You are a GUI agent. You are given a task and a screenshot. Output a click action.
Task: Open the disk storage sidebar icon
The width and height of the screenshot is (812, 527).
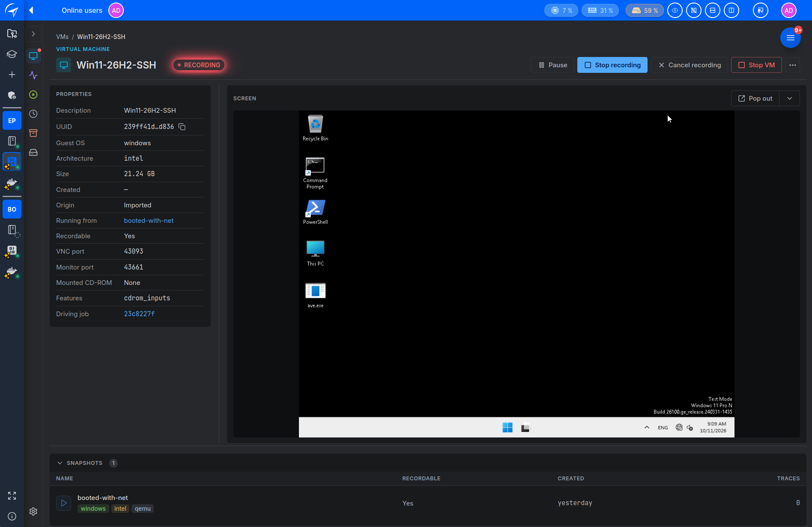coord(33,153)
